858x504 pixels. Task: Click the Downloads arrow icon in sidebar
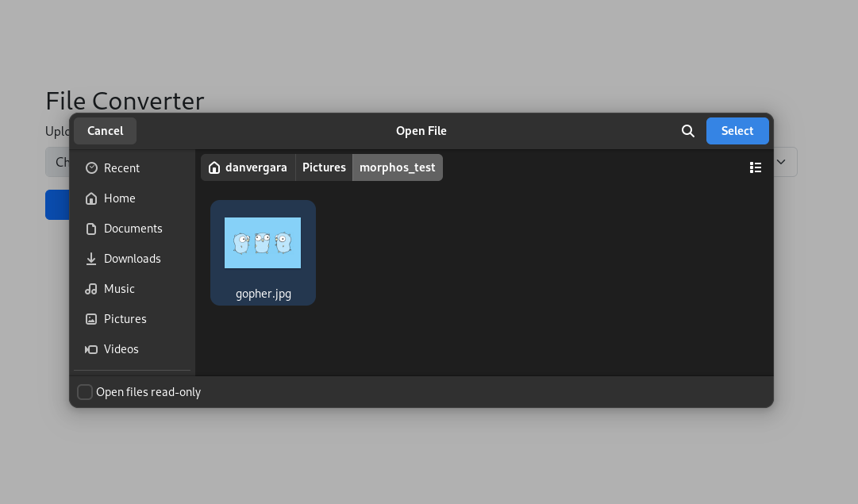(91, 258)
